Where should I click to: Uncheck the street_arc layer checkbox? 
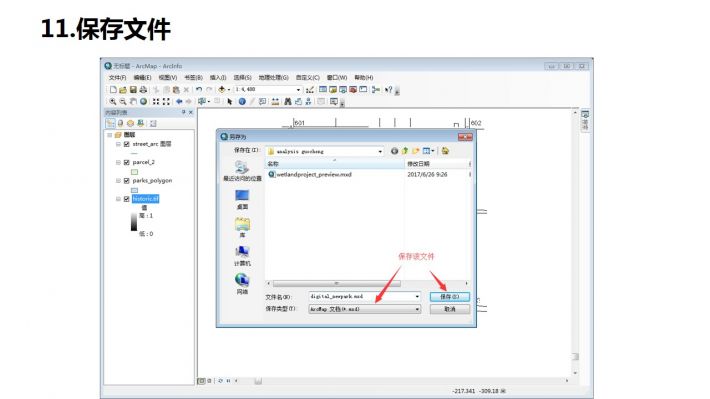(x=127, y=144)
